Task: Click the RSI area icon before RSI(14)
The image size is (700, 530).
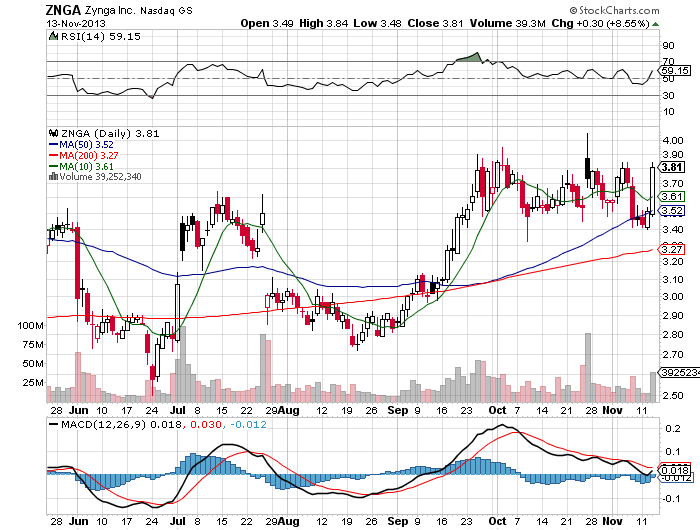Action: click(x=53, y=36)
